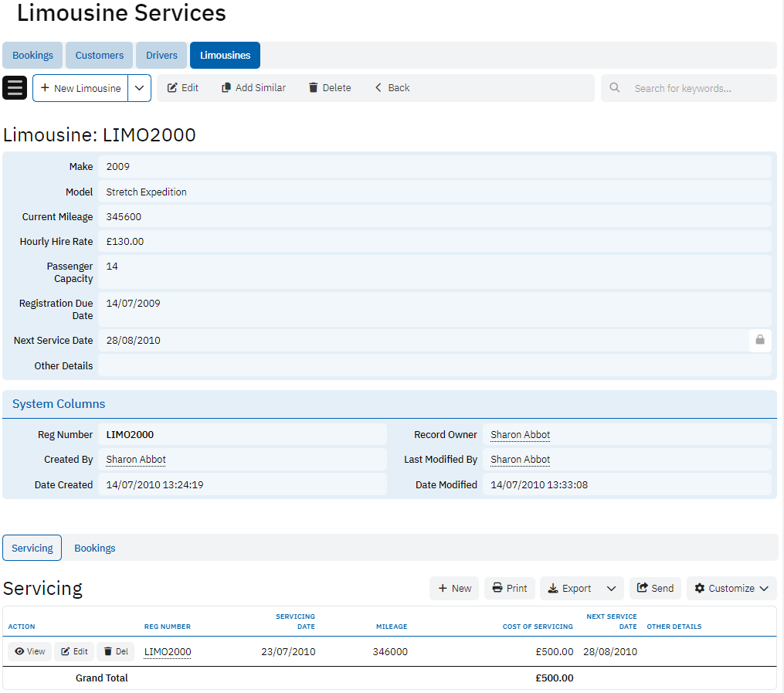Click the LIMO2000 reg number link
This screenshot has width=784, height=693.
[x=168, y=651]
